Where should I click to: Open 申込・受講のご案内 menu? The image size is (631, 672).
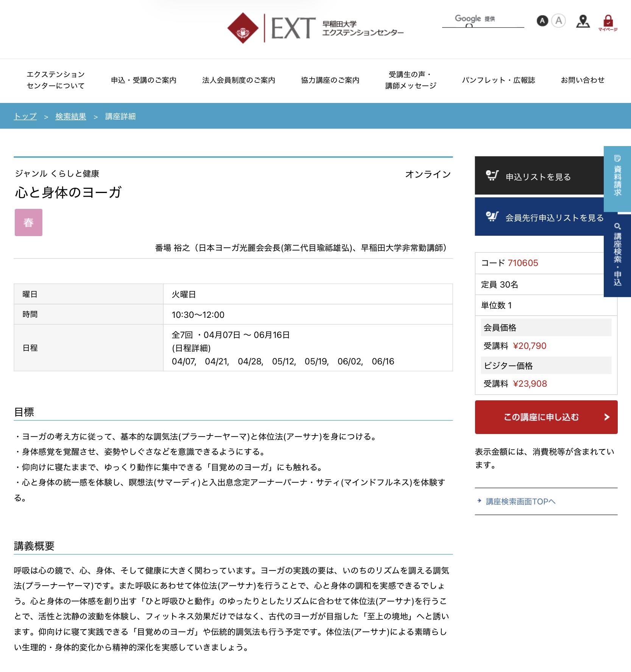tap(143, 80)
